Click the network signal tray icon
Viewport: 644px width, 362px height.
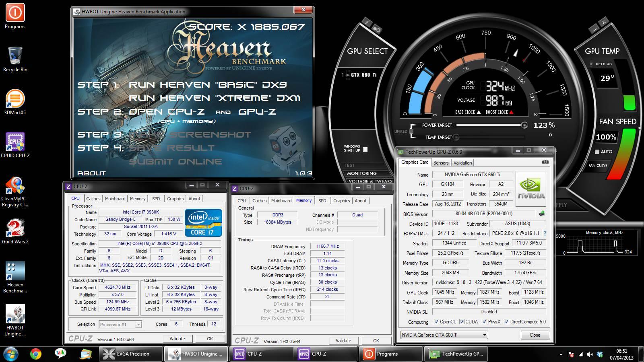point(580,354)
